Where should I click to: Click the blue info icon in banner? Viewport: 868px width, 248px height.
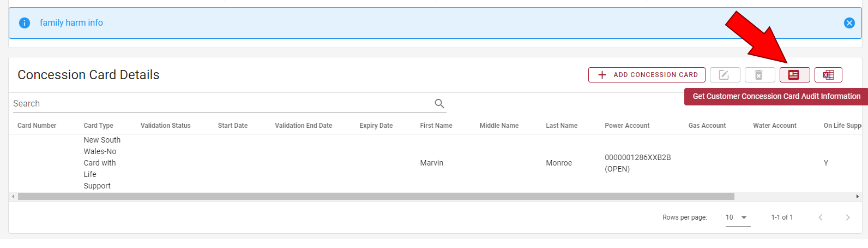(25, 23)
